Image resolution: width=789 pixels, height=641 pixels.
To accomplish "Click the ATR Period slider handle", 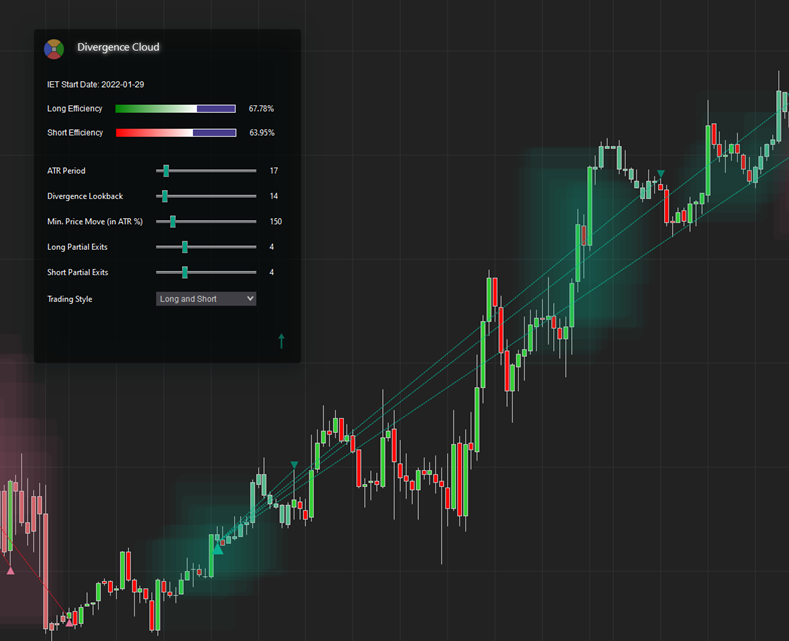I will tap(166, 171).
